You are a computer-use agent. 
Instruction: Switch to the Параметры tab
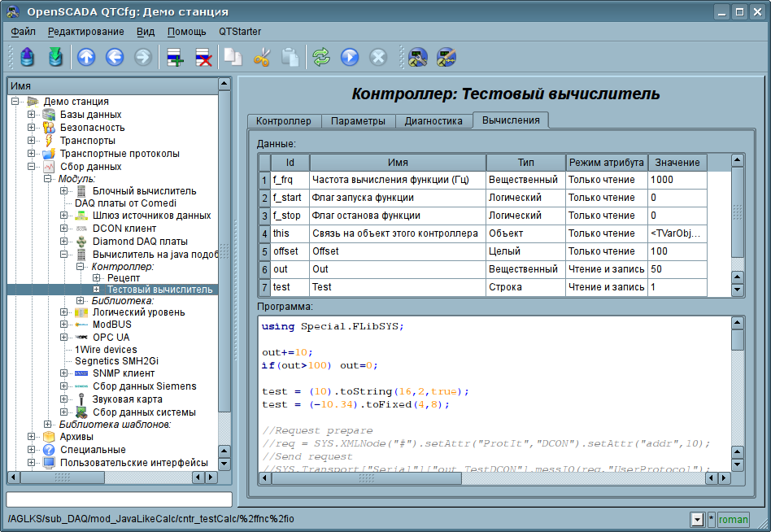point(358,121)
